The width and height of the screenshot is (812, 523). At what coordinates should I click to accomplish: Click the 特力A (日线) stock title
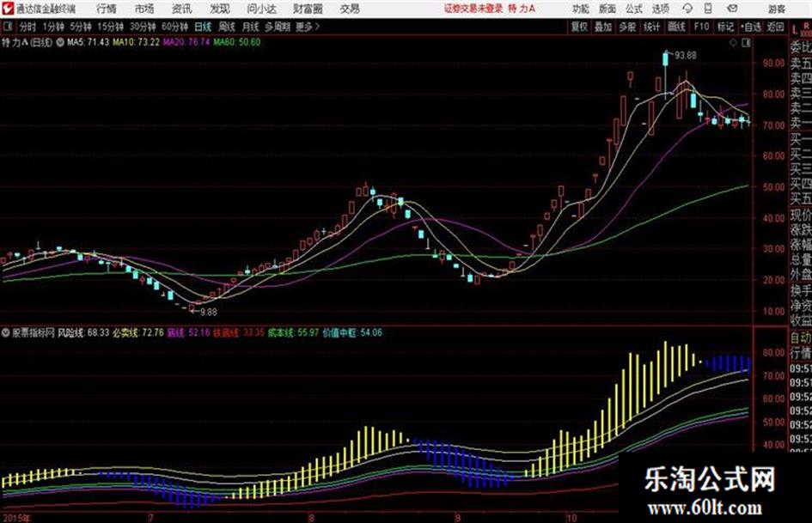pyautogui.click(x=27, y=42)
